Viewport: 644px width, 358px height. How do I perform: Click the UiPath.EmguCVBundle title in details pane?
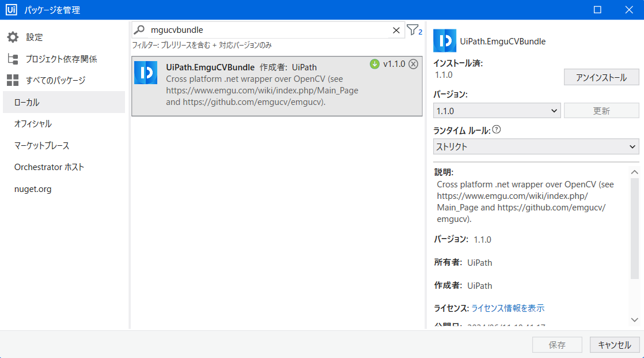click(503, 41)
